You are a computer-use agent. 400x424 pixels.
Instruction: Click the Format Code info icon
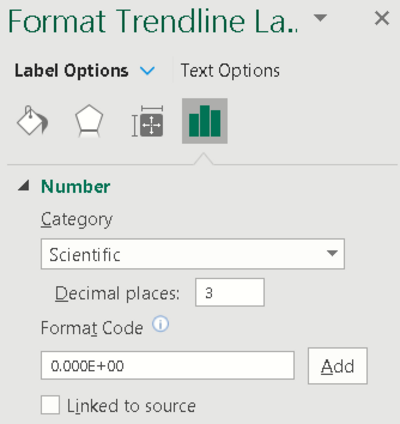click(x=161, y=324)
